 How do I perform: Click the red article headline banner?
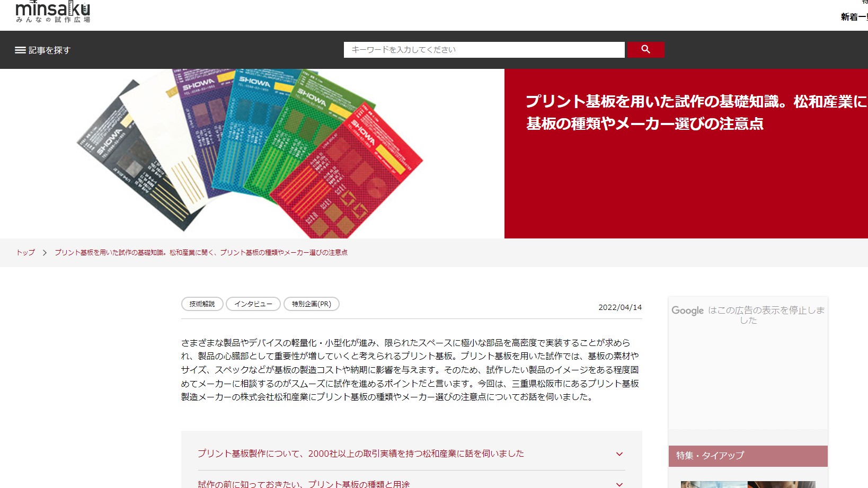click(686, 154)
